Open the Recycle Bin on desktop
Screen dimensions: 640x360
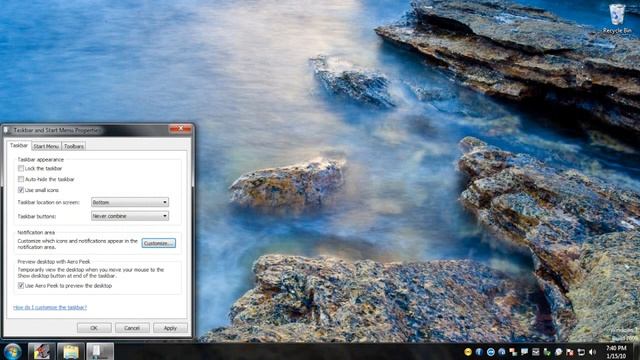click(x=617, y=18)
